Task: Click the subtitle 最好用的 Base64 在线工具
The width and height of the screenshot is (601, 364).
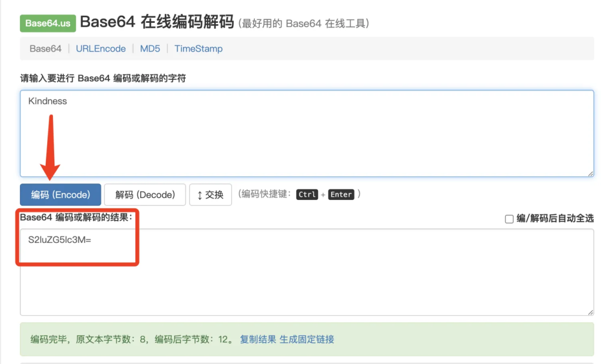Action: (x=304, y=24)
